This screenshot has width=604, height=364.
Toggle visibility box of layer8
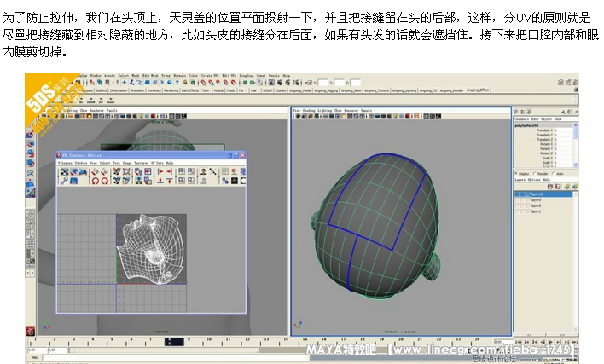(x=517, y=205)
